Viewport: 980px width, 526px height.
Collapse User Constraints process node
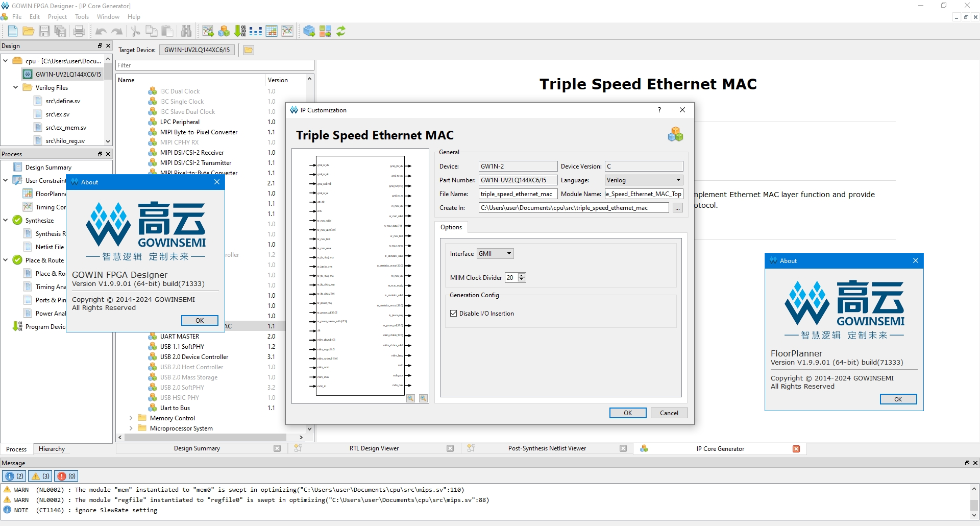(6, 180)
